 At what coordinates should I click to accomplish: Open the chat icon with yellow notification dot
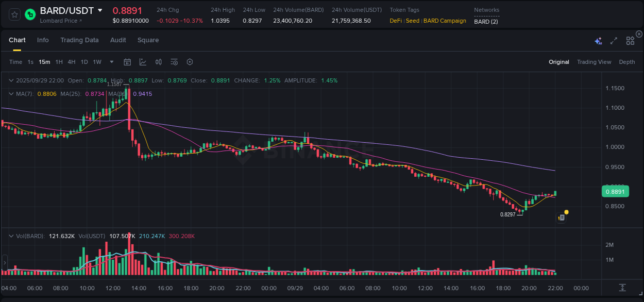click(x=561, y=217)
